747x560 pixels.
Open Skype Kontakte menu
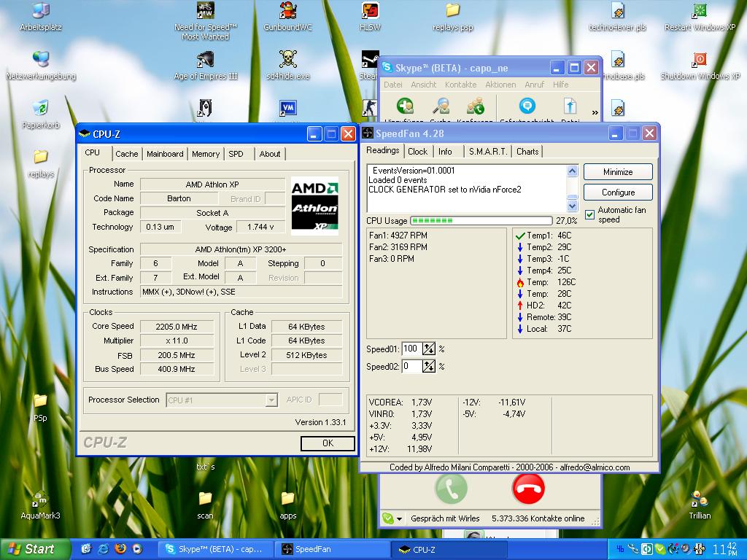click(x=461, y=85)
